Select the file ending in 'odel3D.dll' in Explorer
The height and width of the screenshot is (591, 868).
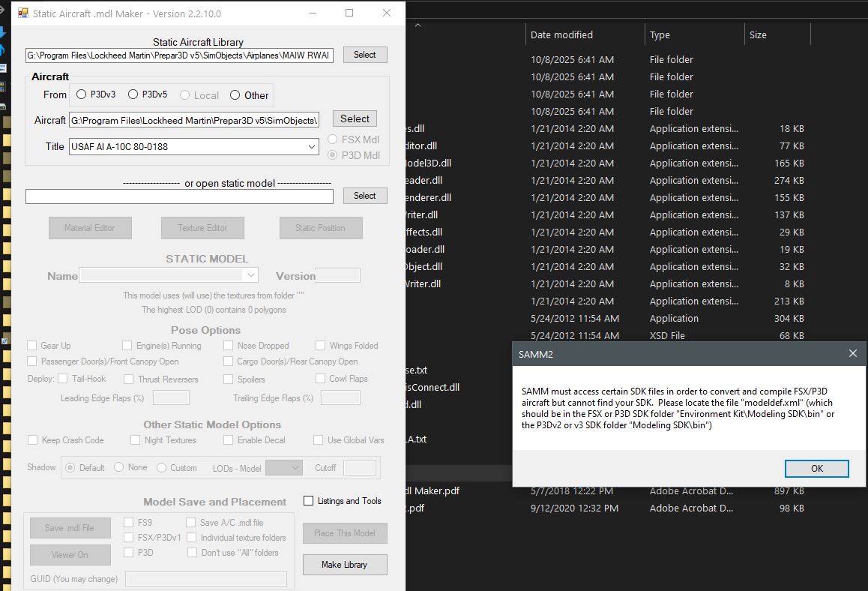click(609, 163)
